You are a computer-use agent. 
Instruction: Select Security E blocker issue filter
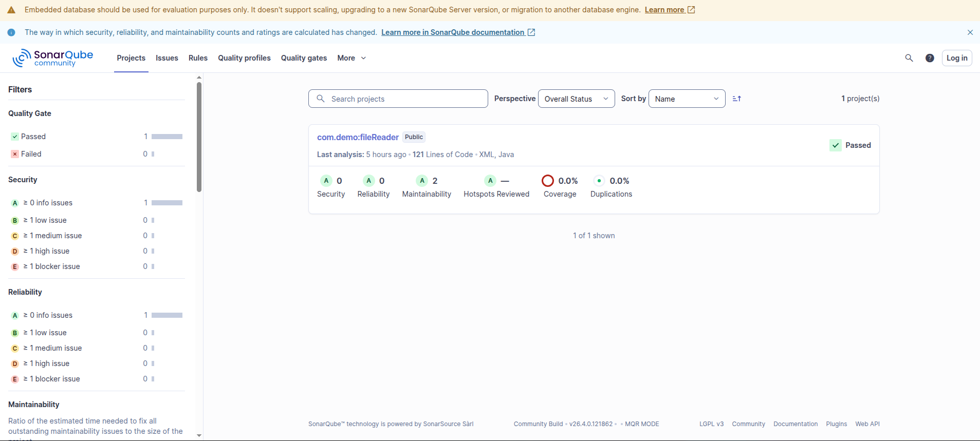[x=96, y=266]
